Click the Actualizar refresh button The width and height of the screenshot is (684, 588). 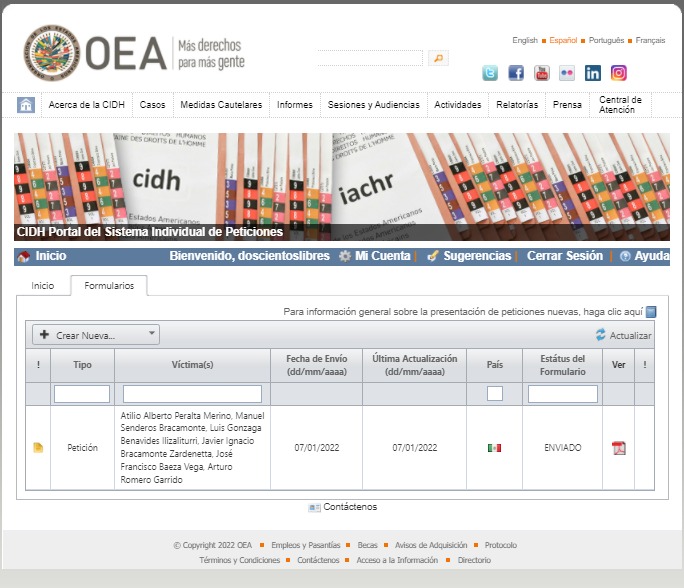click(623, 336)
